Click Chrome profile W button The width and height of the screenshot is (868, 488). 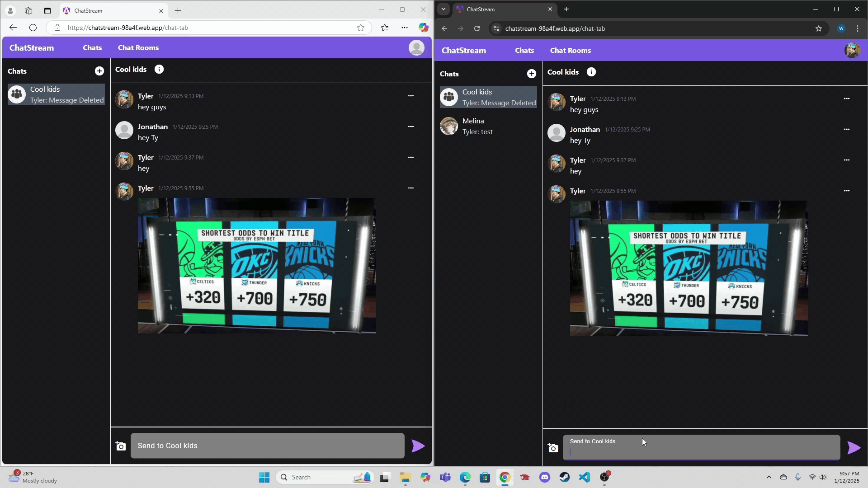click(841, 28)
